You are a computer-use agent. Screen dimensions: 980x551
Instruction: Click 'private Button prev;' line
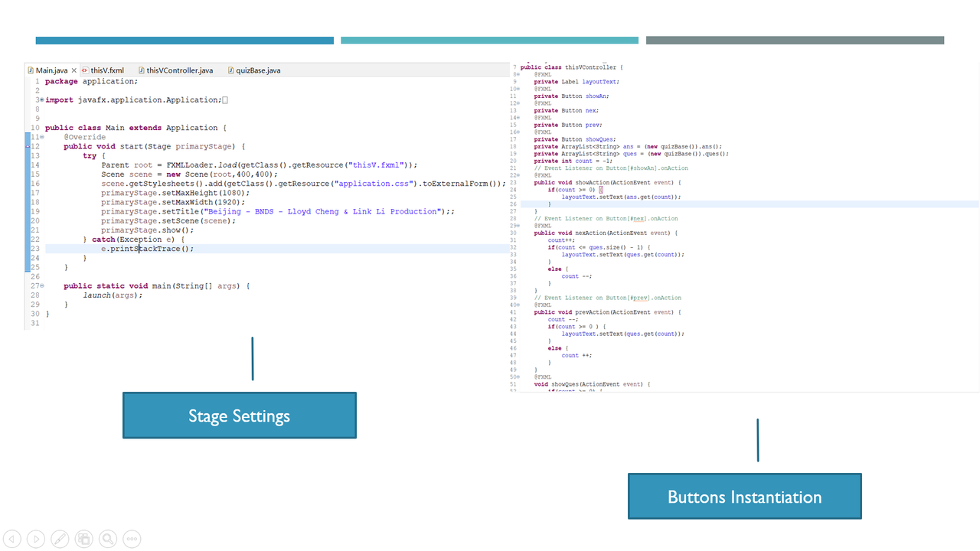click(568, 125)
